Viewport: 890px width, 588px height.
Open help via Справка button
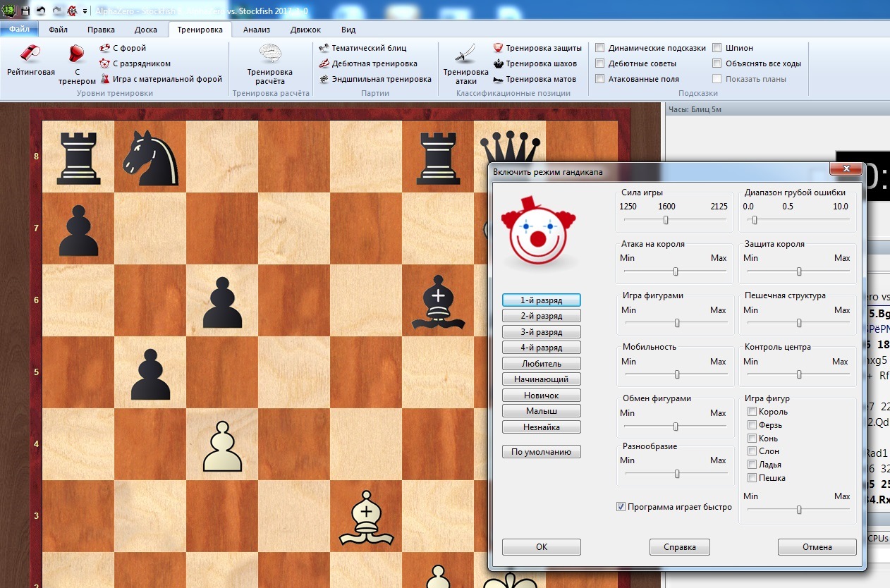point(680,547)
